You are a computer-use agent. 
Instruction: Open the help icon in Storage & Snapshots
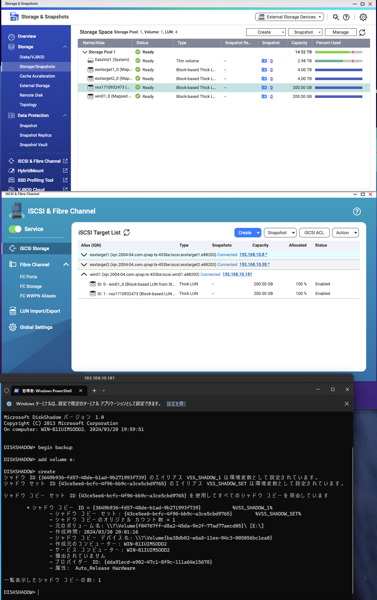coord(346,17)
